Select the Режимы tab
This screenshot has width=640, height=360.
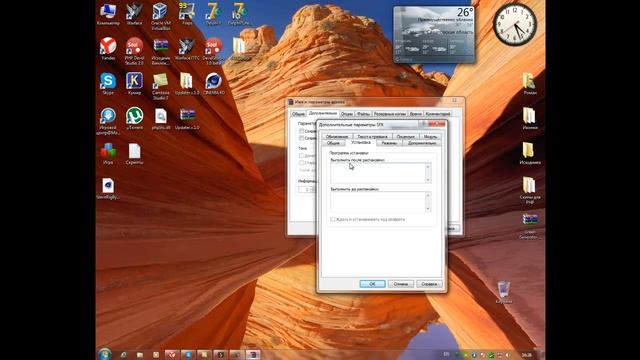(389, 143)
